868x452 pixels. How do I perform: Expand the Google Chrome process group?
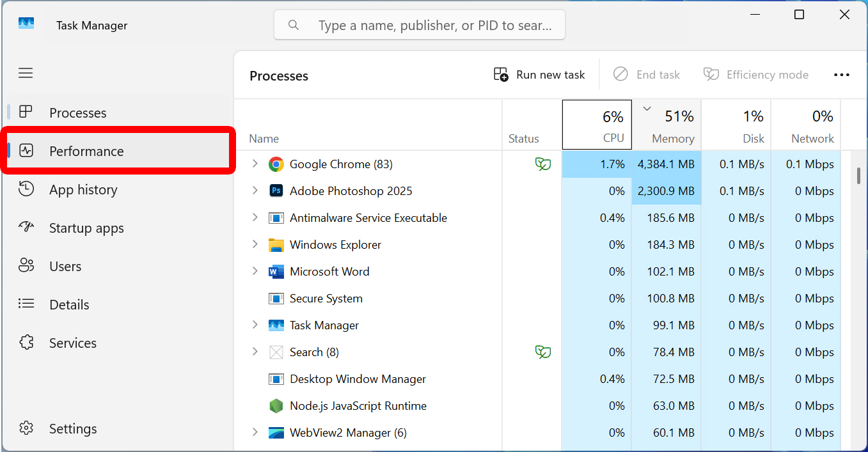(x=255, y=164)
